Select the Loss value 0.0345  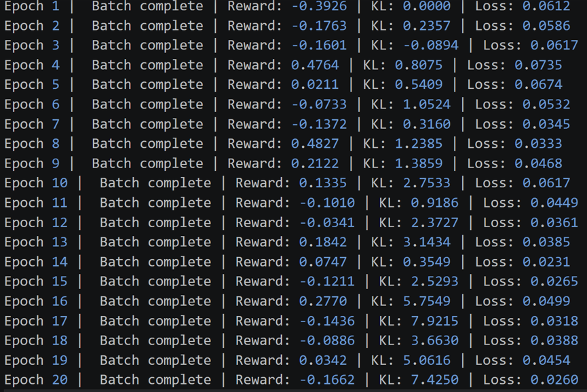(546, 124)
